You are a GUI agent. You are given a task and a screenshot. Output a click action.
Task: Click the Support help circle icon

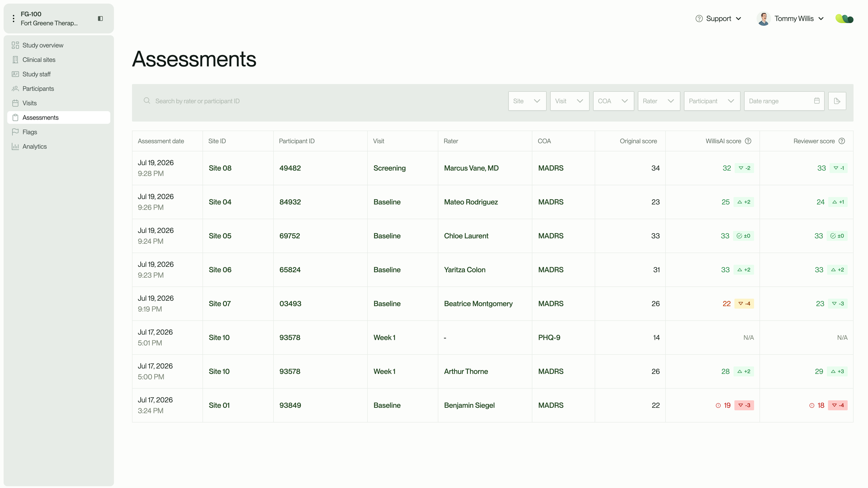(699, 19)
